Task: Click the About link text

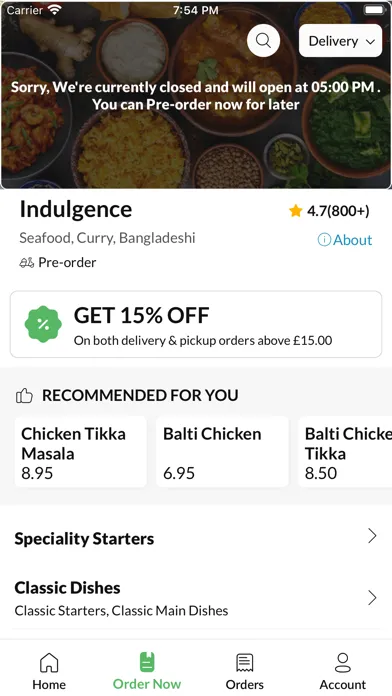Action: pos(352,240)
